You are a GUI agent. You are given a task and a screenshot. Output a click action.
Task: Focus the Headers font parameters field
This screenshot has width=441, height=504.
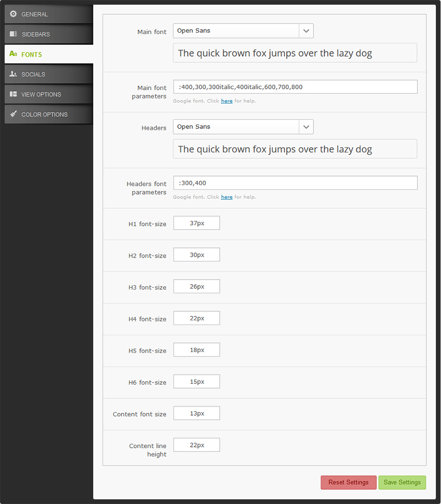[x=296, y=183]
